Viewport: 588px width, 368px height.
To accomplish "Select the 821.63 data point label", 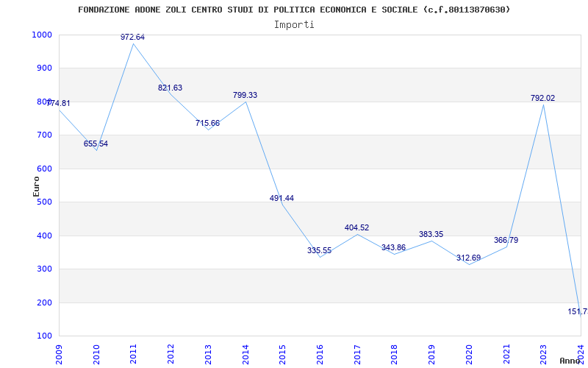I will point(171,88).
